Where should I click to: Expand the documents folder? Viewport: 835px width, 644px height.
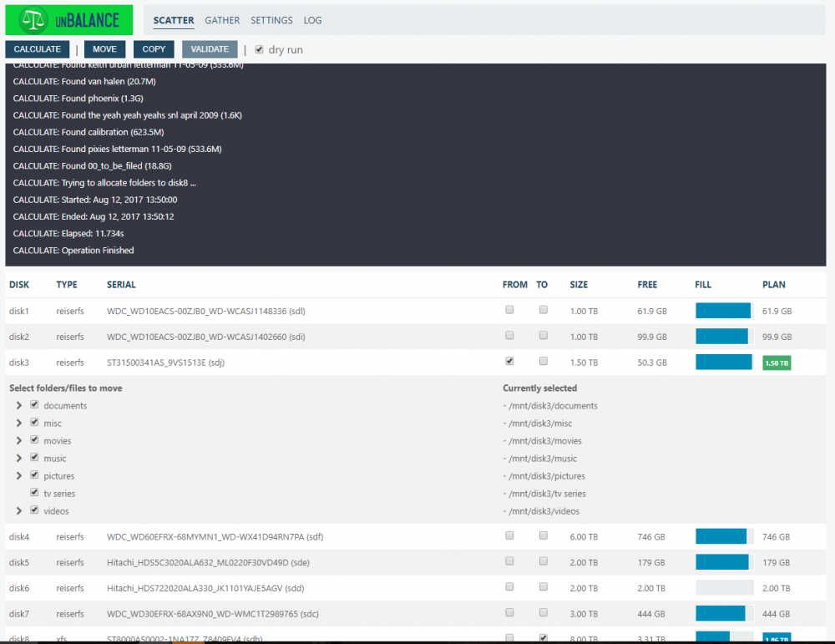point(19,405)
